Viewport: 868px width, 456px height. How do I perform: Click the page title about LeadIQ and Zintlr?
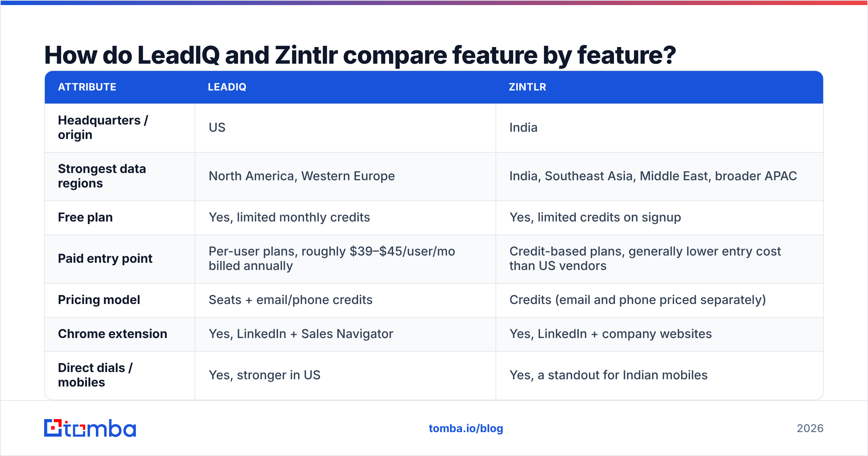[x=360, y=55]
